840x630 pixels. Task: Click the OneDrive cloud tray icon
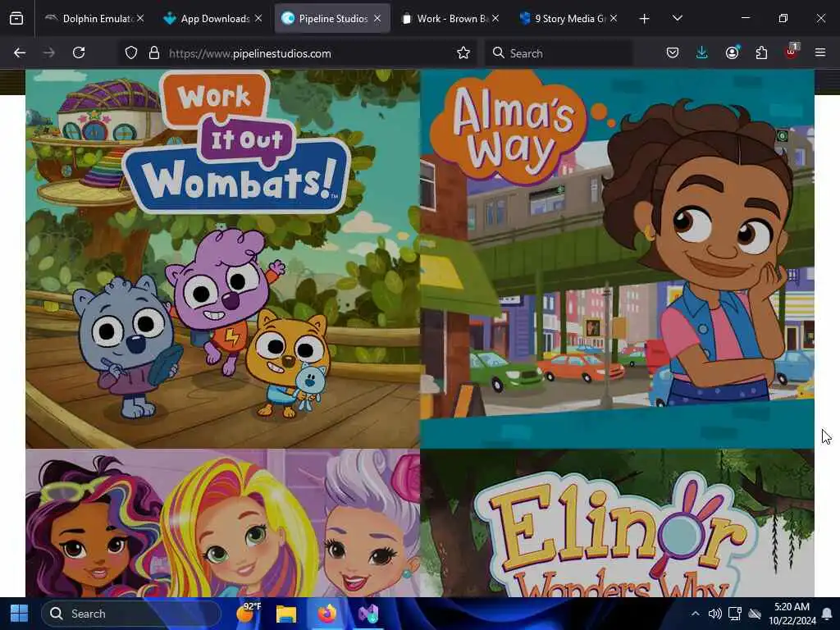click(x=755, y=614)
